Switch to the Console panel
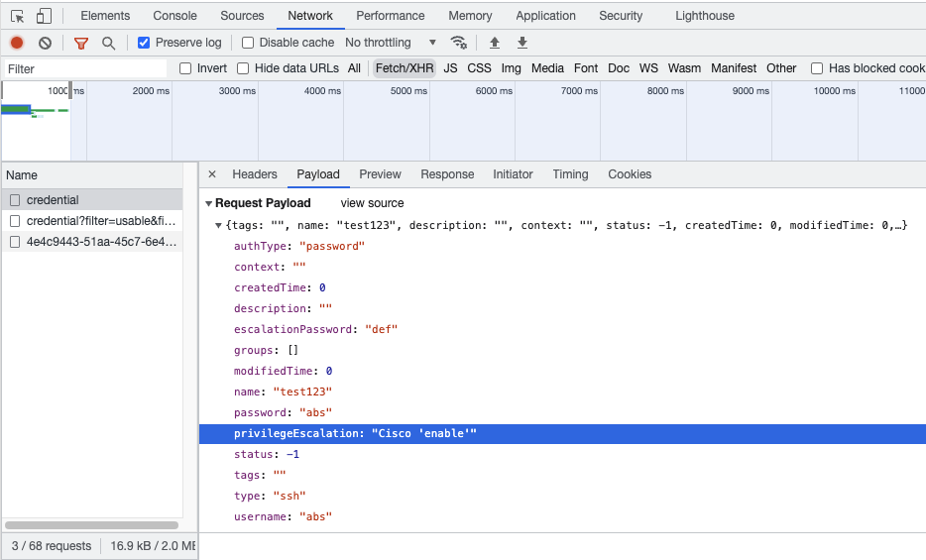 (x=174, y=15)
